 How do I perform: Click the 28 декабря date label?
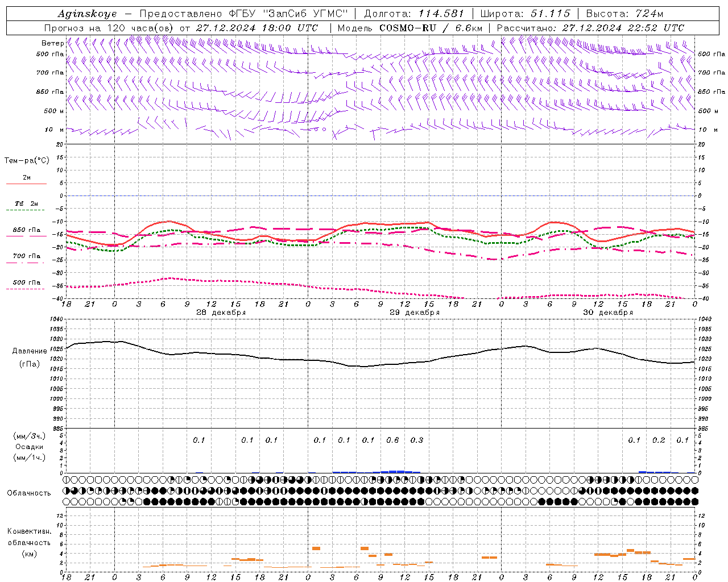coord(221,313)
